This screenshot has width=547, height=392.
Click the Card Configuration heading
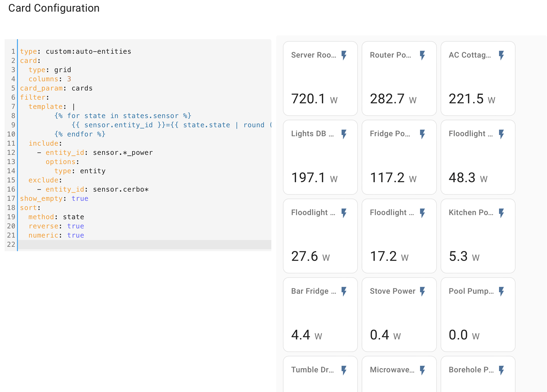(x=54, y=8)
